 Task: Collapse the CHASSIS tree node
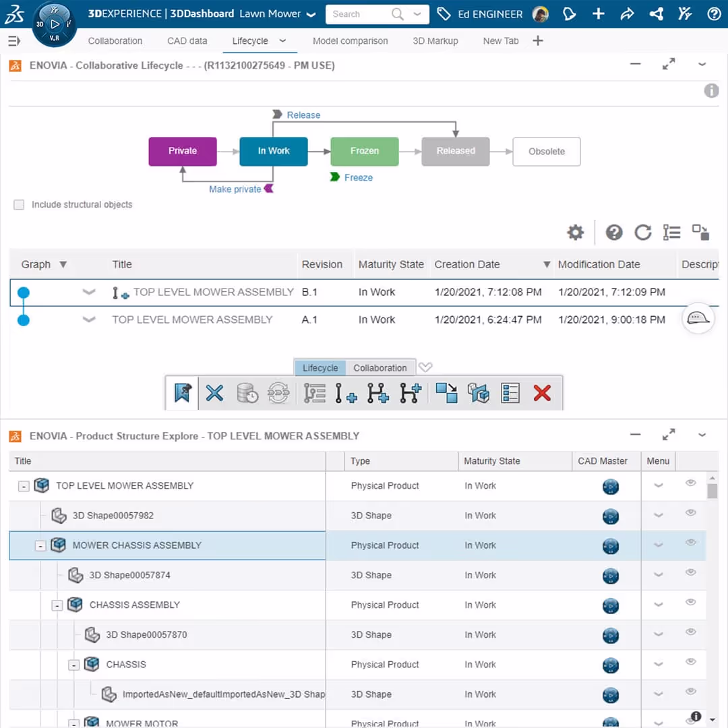click(74, 665)
